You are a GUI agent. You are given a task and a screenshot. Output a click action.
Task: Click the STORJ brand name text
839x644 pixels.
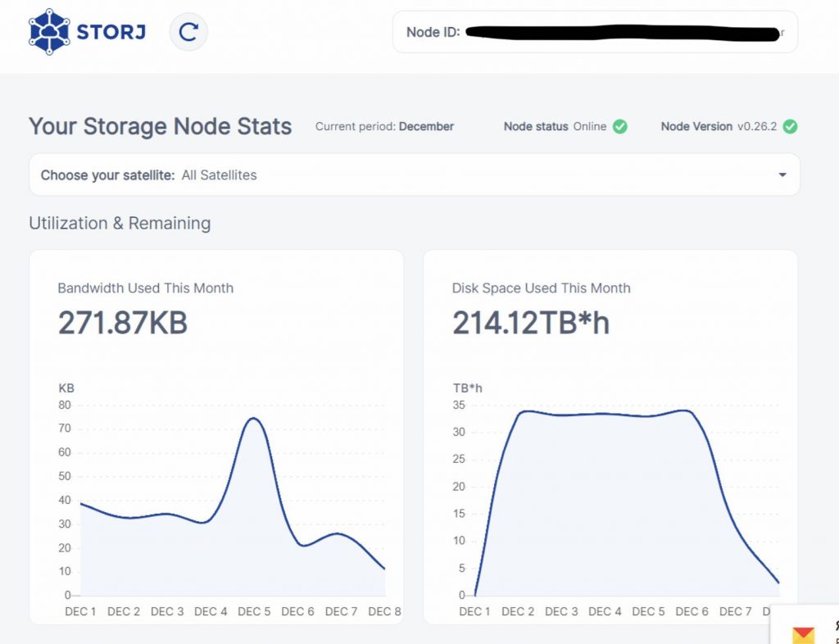click(111, 33)
